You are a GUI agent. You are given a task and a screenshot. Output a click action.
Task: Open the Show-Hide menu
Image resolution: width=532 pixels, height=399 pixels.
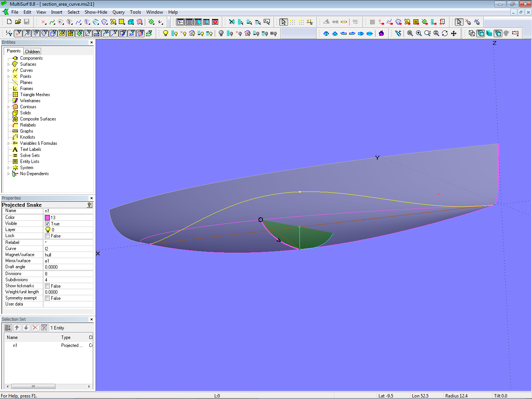(96, 12)
